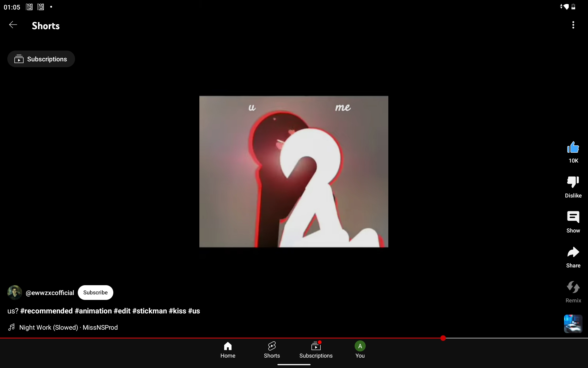This screenshot has height=368, width=588.
Task: Go back with the arrow icon
Action: click(13, 25)
